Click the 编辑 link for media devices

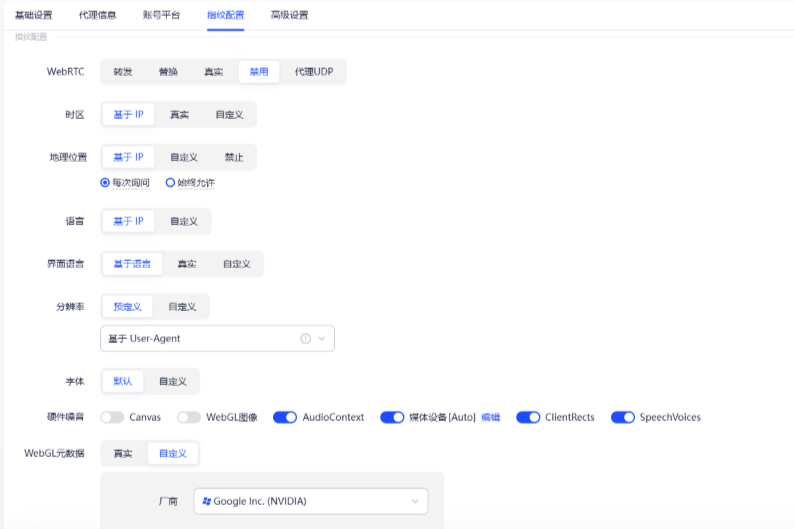point(490,417)
